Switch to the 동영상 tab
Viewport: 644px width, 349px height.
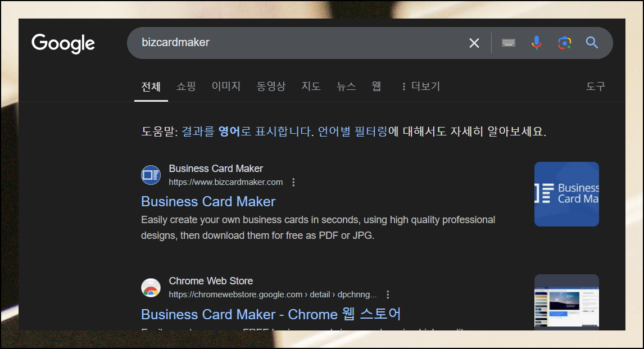point(271,86)
